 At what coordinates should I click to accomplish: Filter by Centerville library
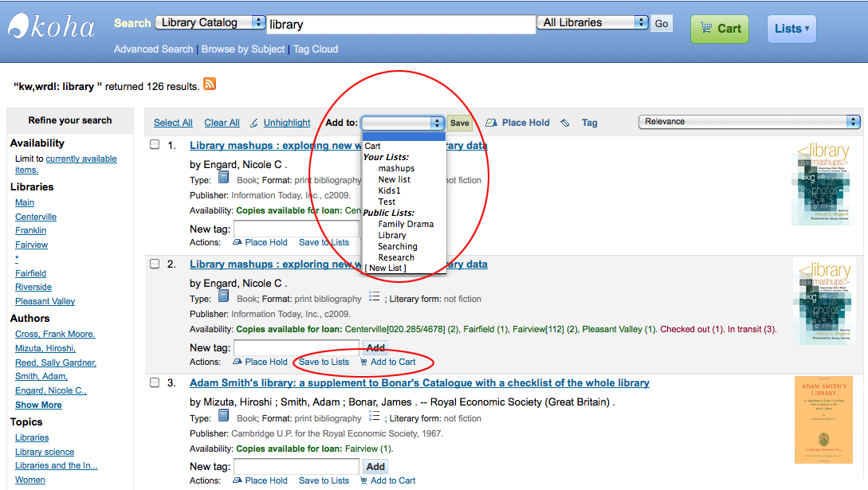click(36, 217)
